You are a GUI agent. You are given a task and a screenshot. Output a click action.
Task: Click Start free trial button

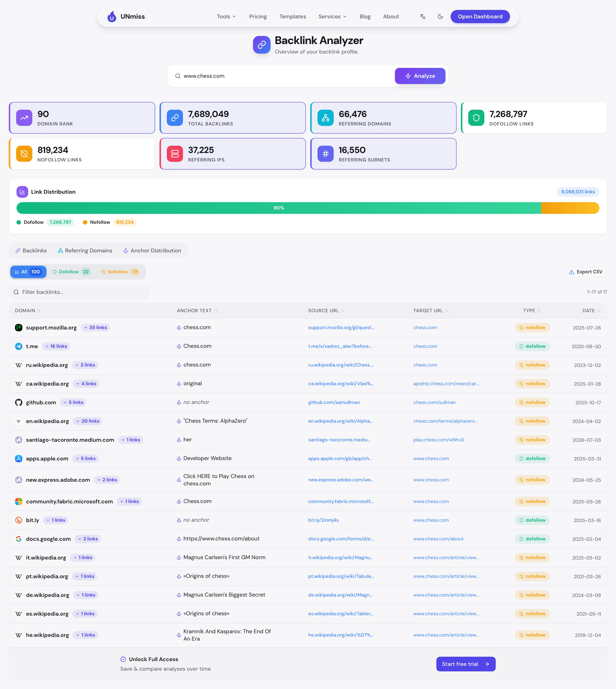(466, 664)
